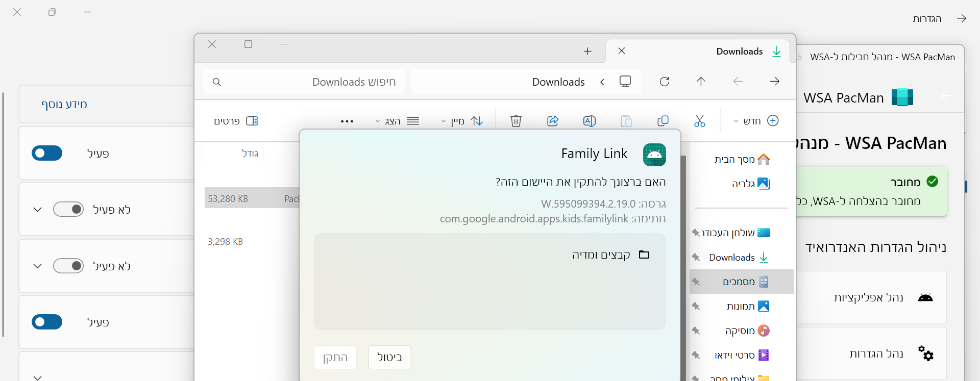
Task: Click the Cut scissors icon in Explorer toolbar
Action: (699, 121)
